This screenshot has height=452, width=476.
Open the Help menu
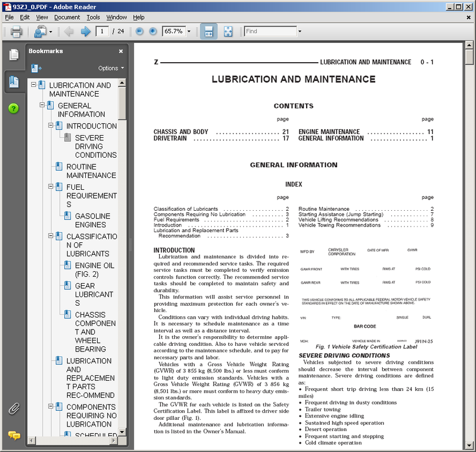click(139, 18)
